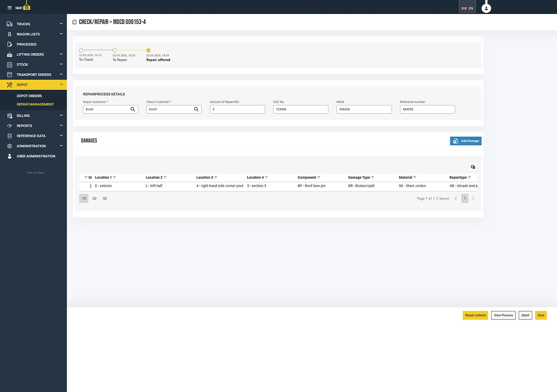This screenshot has height=392, width=557.
Task: Set page size to 10
Action: point(84,198)
